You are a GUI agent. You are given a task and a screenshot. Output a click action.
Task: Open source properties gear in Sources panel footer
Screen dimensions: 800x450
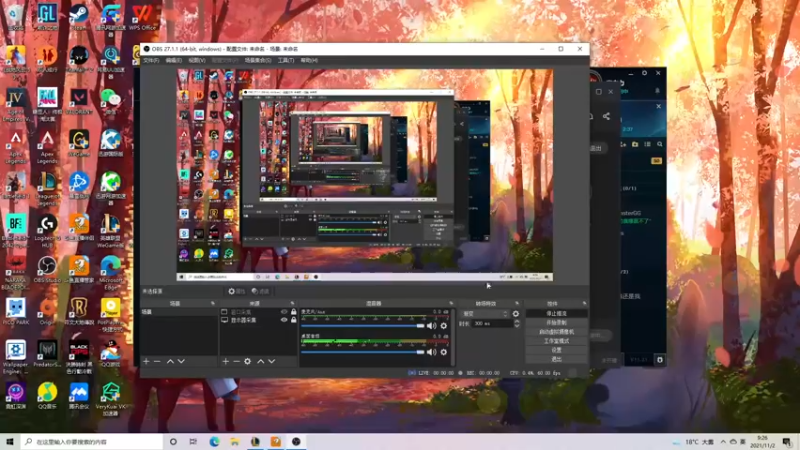pyautogui.click(x=247, y=361)
